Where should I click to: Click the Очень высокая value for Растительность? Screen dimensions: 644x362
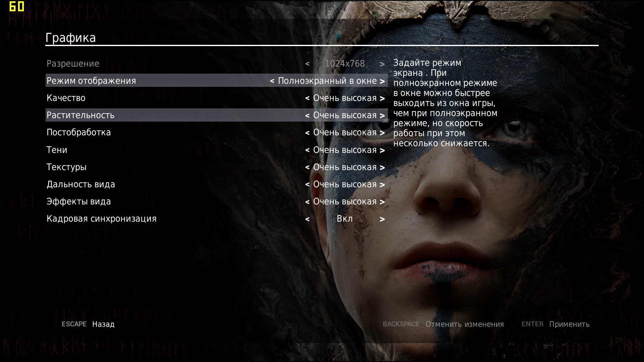tap(345, 115)
